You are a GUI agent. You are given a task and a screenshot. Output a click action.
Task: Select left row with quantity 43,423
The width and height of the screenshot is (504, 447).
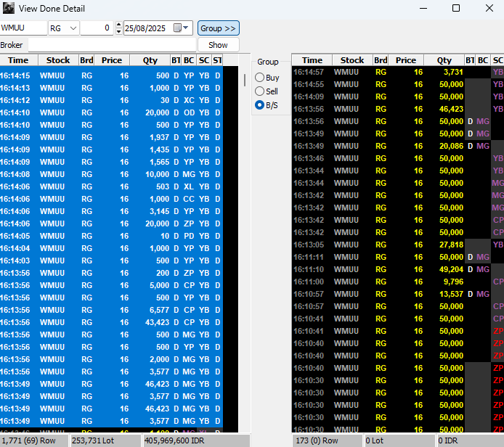pos(111,322)
